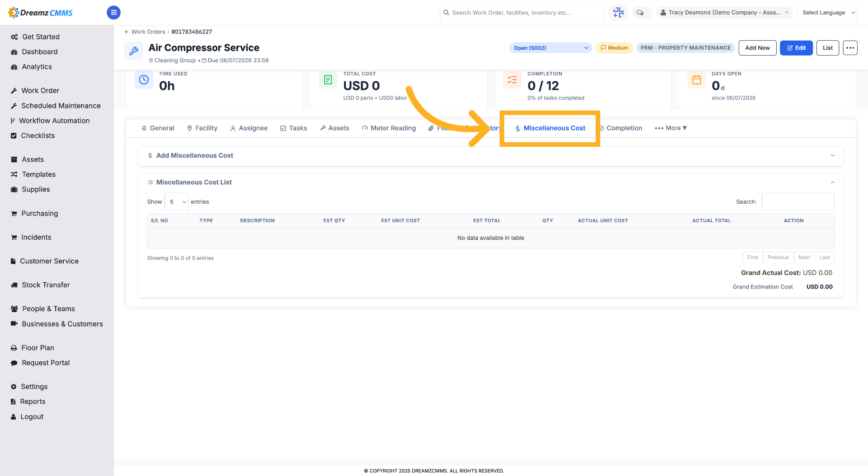Open the chat messages icon
Screen dimensions: 868x476
pyautogui.click(x=640, y=13)
